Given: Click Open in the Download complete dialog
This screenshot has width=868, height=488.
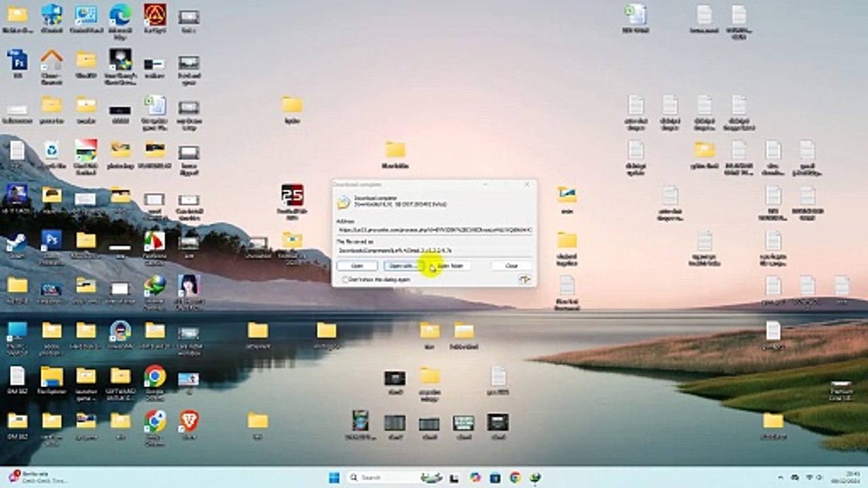Looking at the screenshot, I should 357,266.
